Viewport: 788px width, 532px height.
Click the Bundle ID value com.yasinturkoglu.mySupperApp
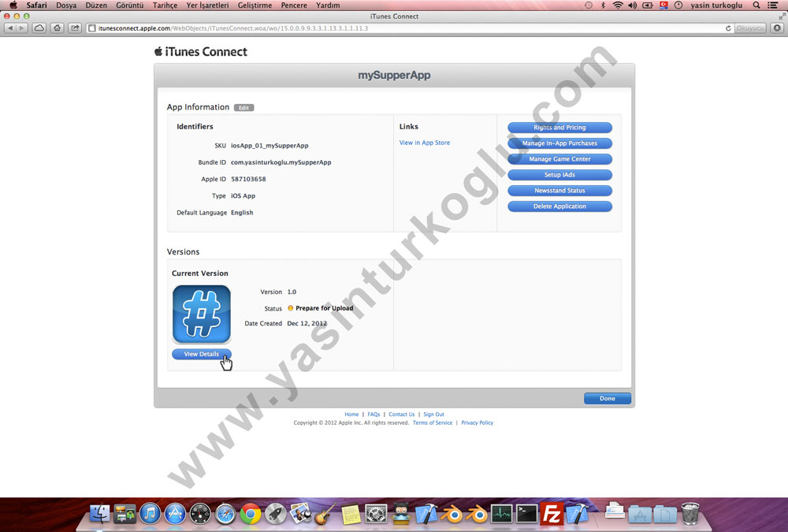click(x=281, y=162)
